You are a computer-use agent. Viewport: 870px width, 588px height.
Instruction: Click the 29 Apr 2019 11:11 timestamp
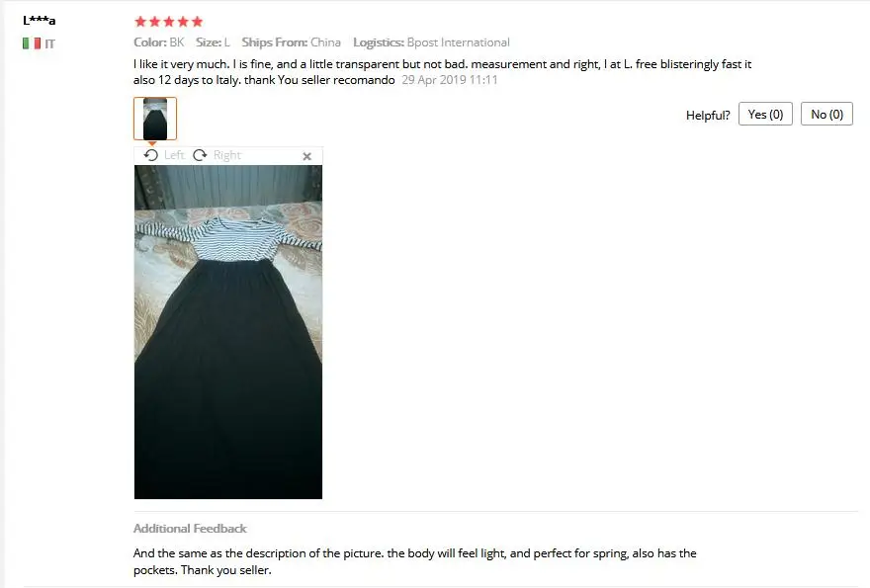coord(450,80)
